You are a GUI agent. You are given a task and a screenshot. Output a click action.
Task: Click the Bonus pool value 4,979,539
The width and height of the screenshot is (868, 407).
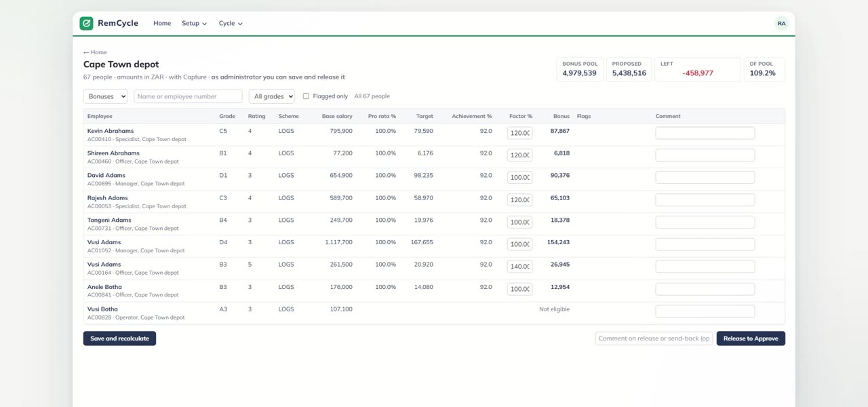click(x=579, y=73)
